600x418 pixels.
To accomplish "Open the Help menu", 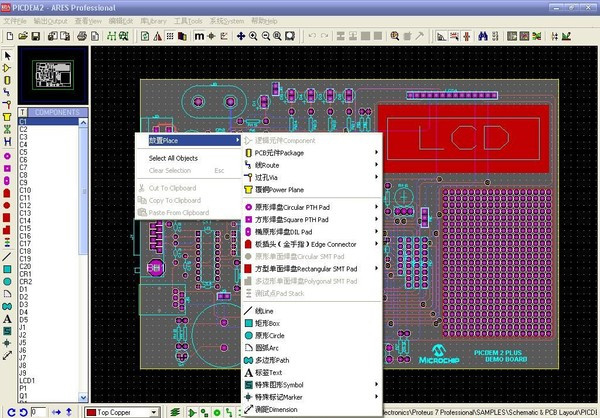I will click(x=264, y=21).
